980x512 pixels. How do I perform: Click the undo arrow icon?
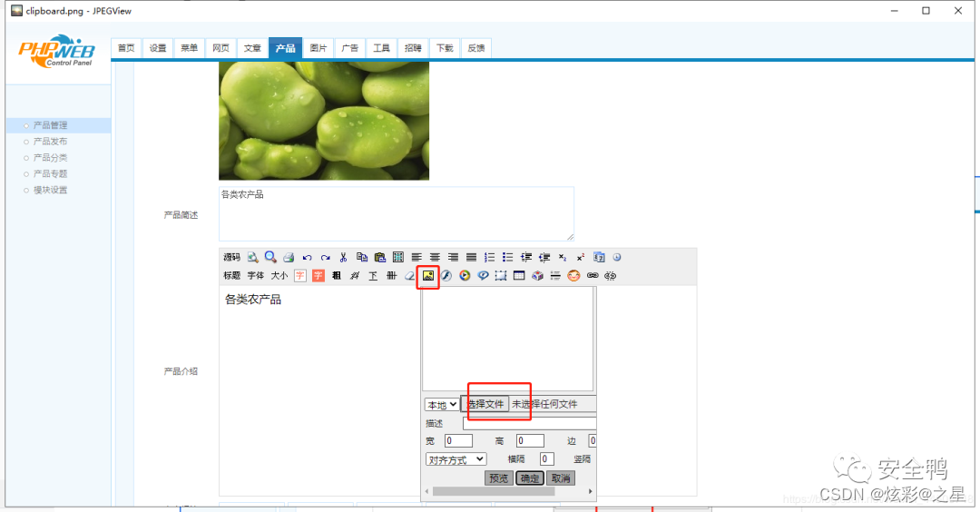[307, 258]
